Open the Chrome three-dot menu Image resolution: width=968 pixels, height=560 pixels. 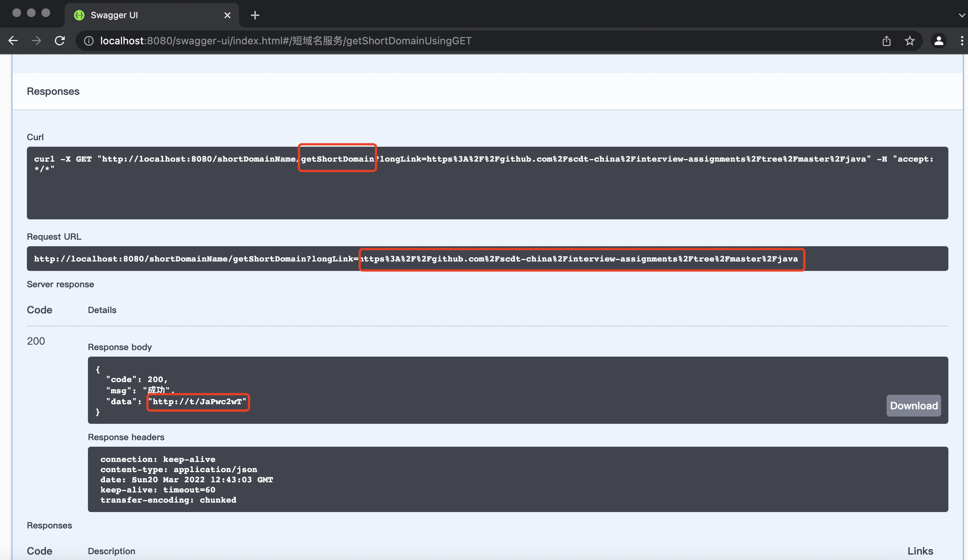point(961,41)
